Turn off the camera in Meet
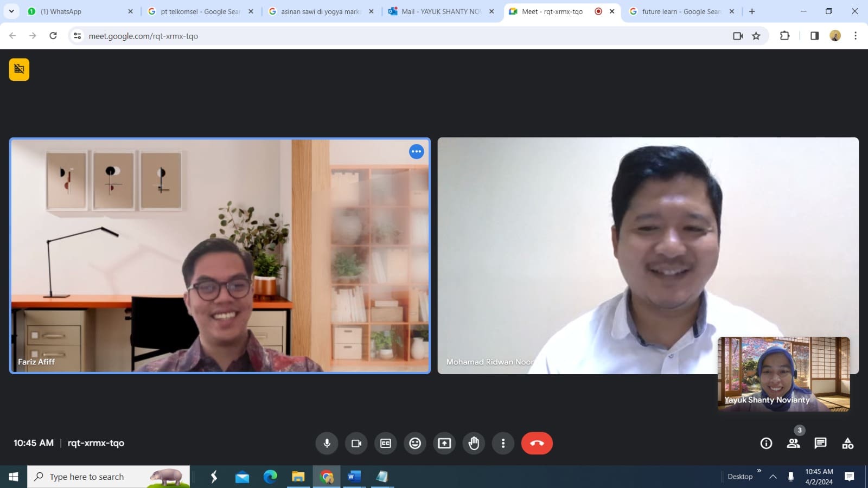 click(356, 443)
